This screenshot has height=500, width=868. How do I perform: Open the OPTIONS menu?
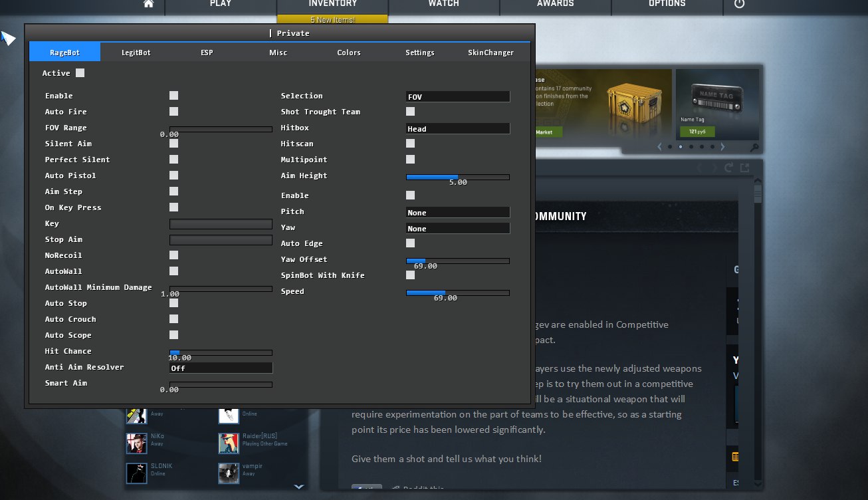pyautogui.click(x=667, y=4)
